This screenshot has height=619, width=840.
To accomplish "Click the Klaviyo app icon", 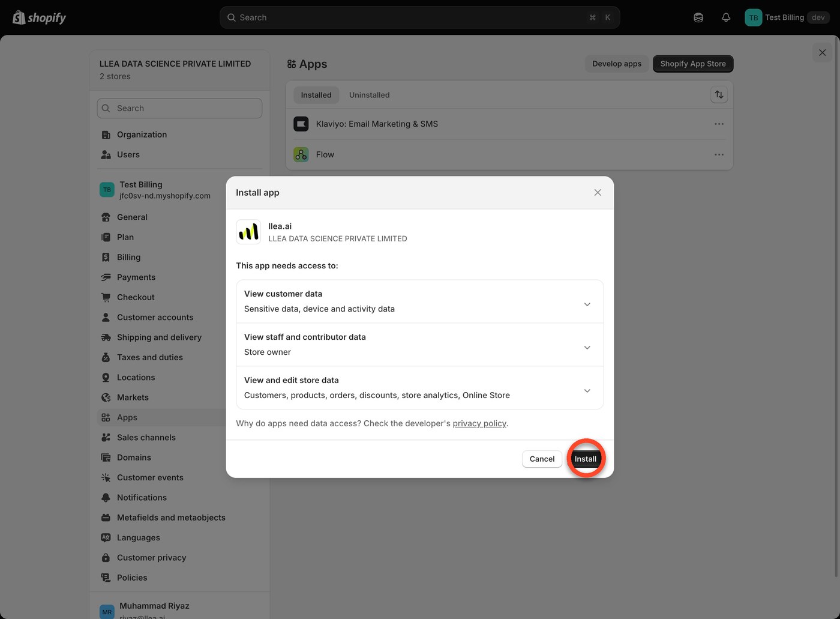I will coord(301,124).
